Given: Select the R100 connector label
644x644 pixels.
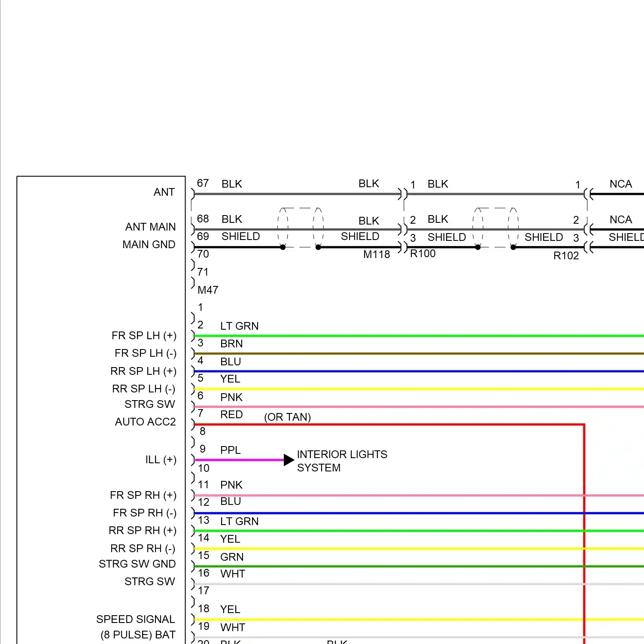Looking at the screenshot, I should (x=423, y=253).
